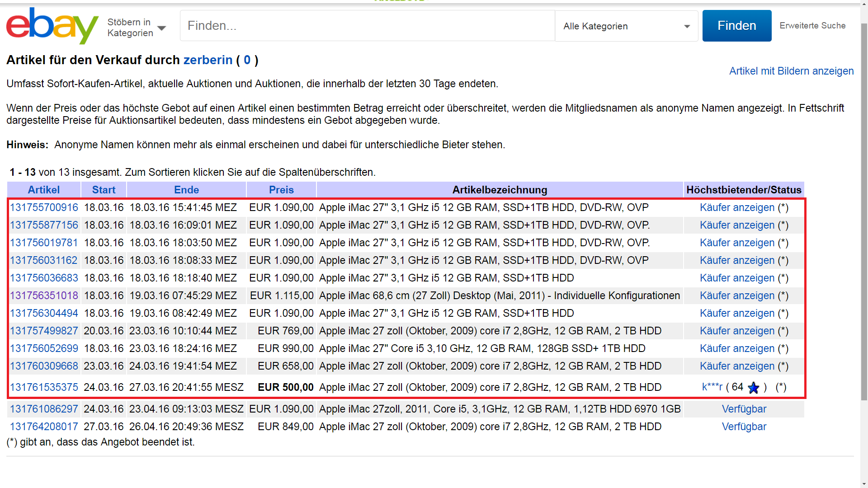This screenshot has height=488, width=868.
Task: Click end time 27.03.16 20:41:55 MESZ
Action: coord(186,387)
